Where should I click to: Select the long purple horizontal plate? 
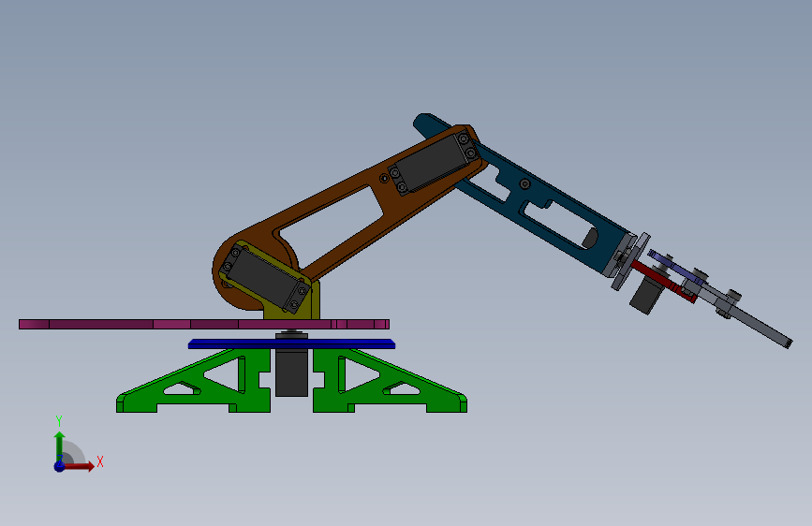coord(204,324)
